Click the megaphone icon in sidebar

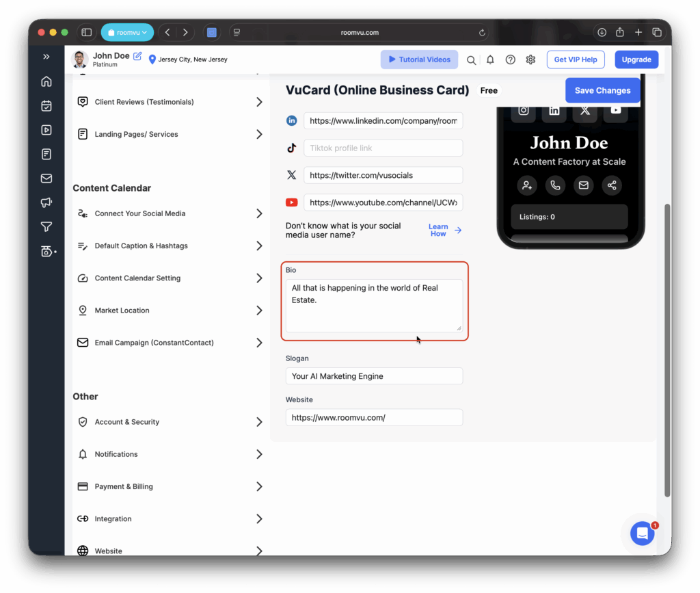(46, 202)
